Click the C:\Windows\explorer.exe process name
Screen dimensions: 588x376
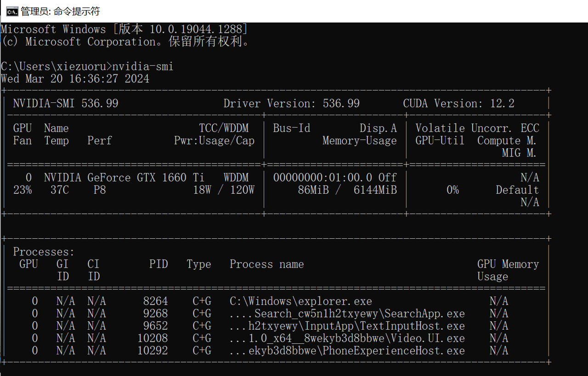coord(301,302)
